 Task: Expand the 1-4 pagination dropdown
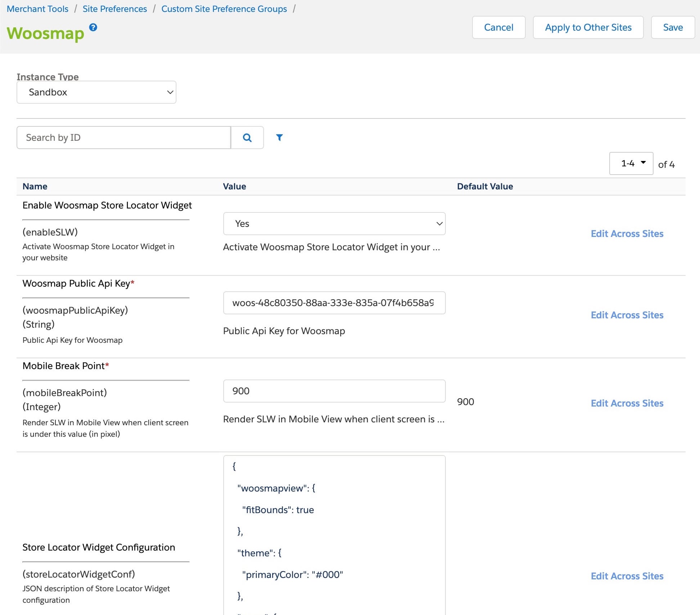tap(631, 163)
